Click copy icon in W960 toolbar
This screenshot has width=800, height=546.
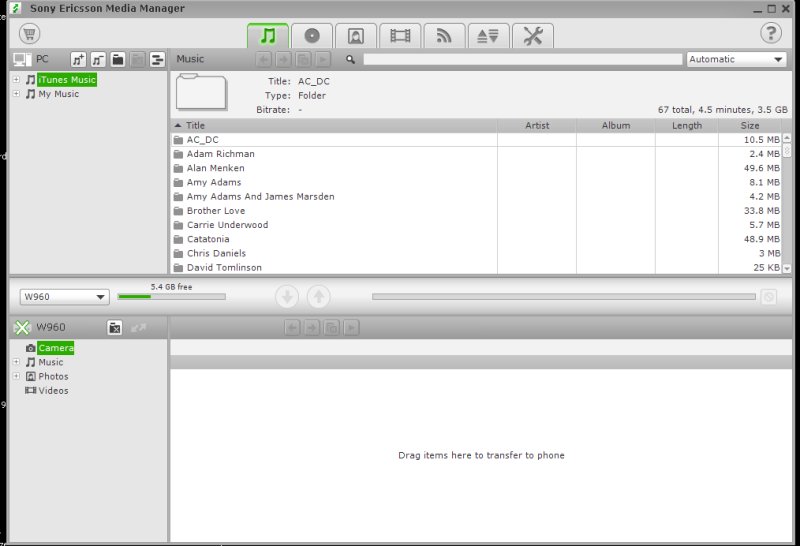click(x=332, y=328)
